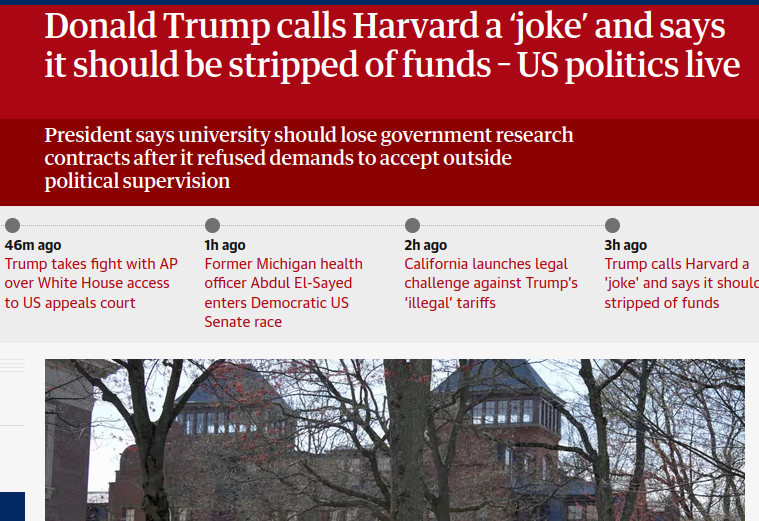Click the '3h ago' timestamp
Viewport: 759px width, 521px height.
tap(625, 245)
